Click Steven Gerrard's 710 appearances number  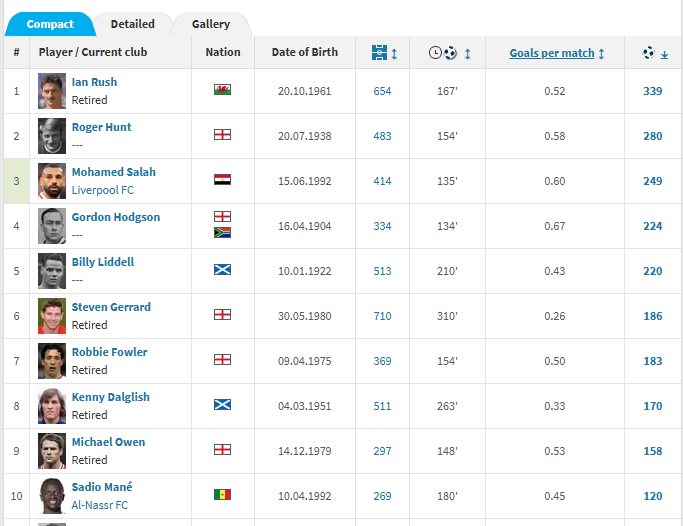382,316
